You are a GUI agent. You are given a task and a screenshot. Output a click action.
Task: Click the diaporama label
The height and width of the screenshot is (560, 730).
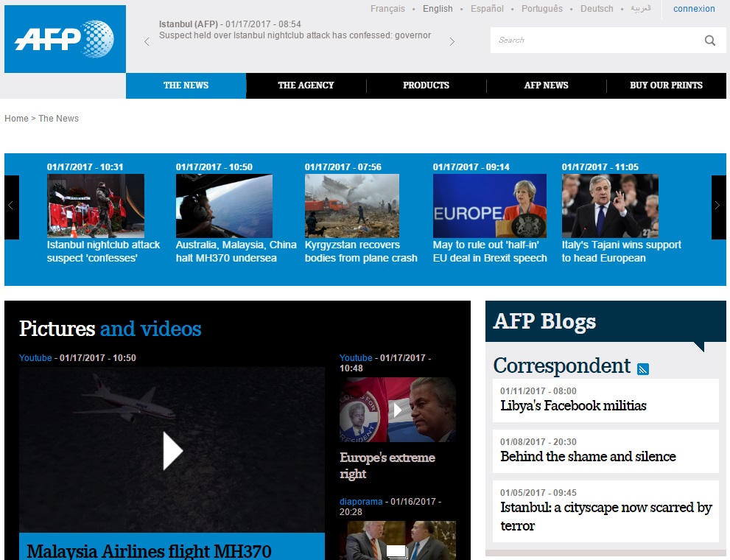(361, 502)
